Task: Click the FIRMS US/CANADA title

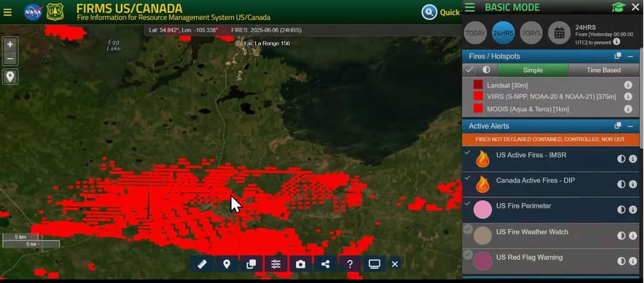Action: pyautogui.click(x=129, y=8)
